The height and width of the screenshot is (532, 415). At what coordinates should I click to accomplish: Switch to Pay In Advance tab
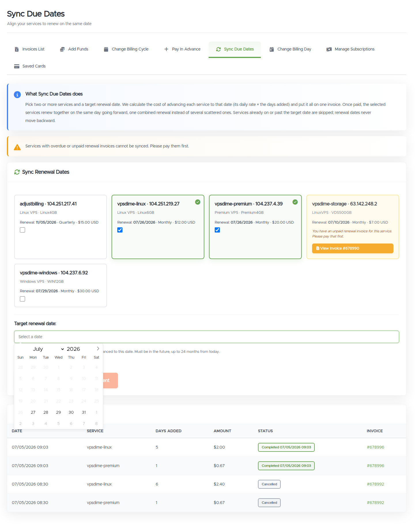click(x=182, y=49)
